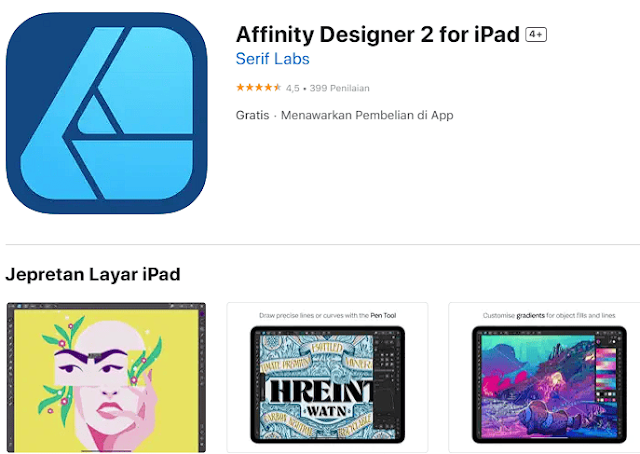Open the Serif Labs developer link
Image resolution: width=640 pixels, height=454 pixels.
point(273,59)
